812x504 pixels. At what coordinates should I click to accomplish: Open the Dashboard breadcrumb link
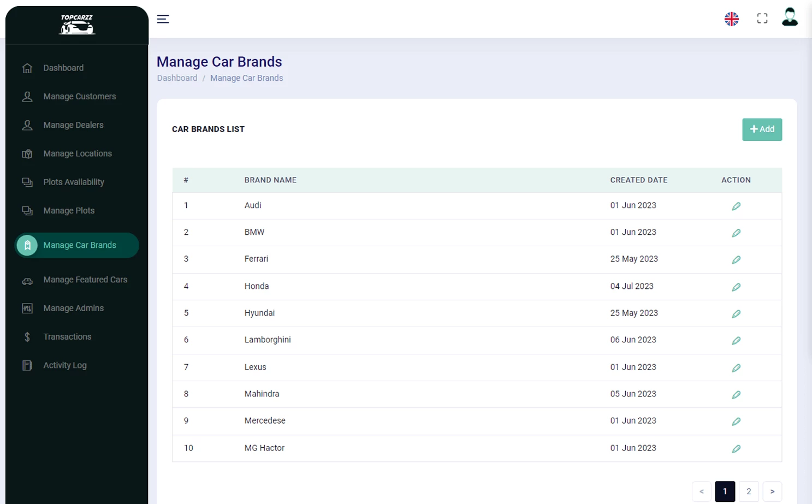click(x=177, y=78)
